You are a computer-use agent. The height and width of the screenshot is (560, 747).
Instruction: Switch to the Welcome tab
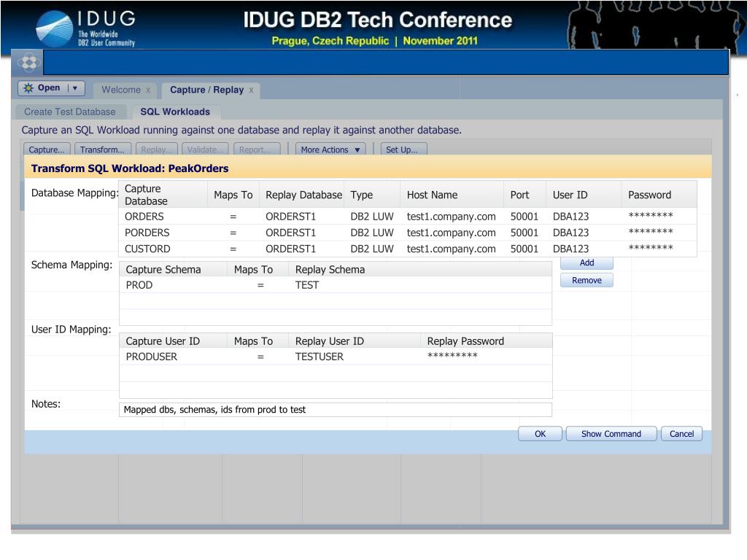121,90
